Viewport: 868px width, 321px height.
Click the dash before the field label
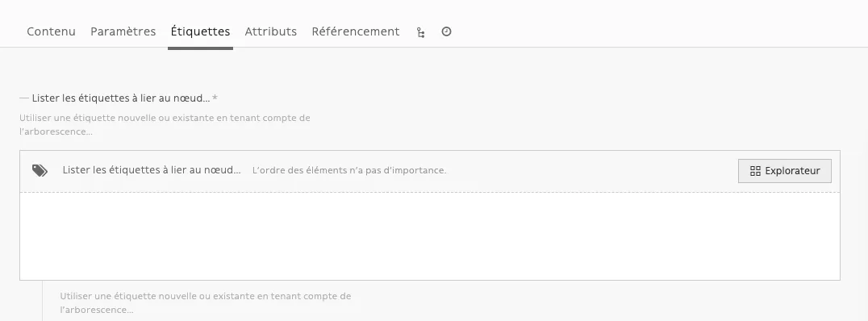click(x=24, y=98)
